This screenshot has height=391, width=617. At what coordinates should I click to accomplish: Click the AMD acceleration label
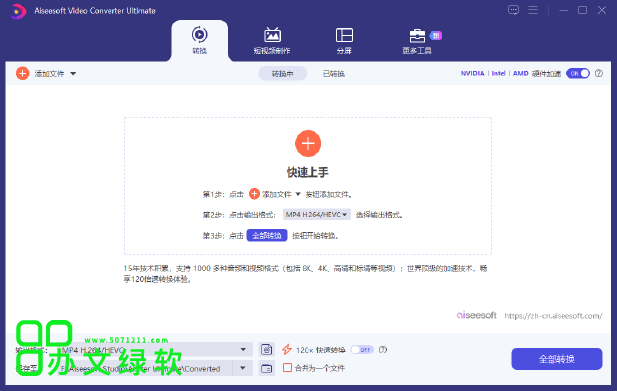click(x=521, y=73)
